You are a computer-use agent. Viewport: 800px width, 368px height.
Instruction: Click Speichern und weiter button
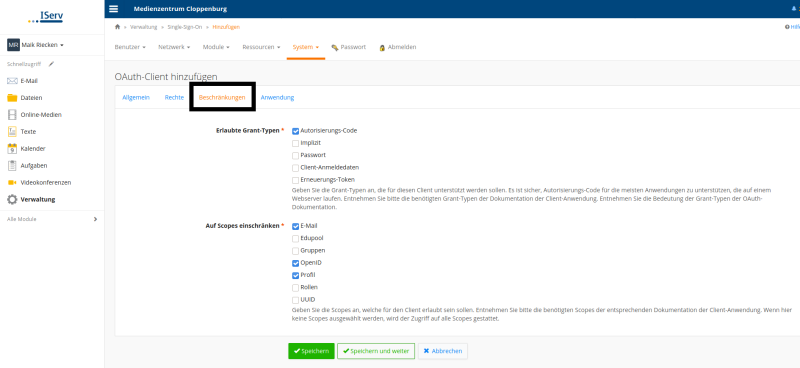tap(376, 351)
